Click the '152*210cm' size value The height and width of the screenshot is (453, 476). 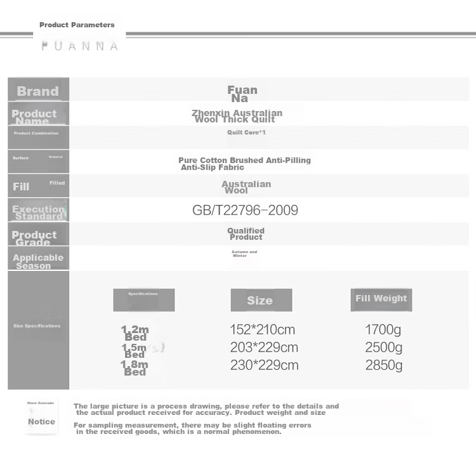click(263, 330)
